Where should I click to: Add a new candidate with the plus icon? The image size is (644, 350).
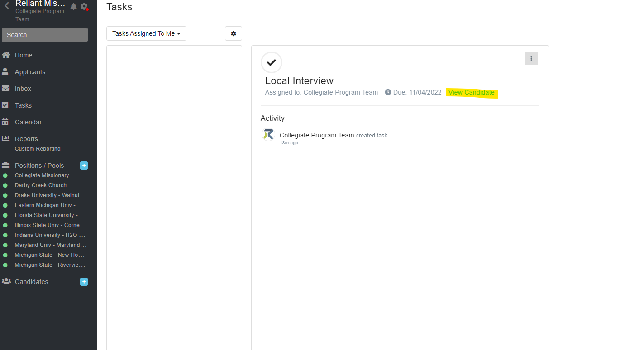click(84, 282)
